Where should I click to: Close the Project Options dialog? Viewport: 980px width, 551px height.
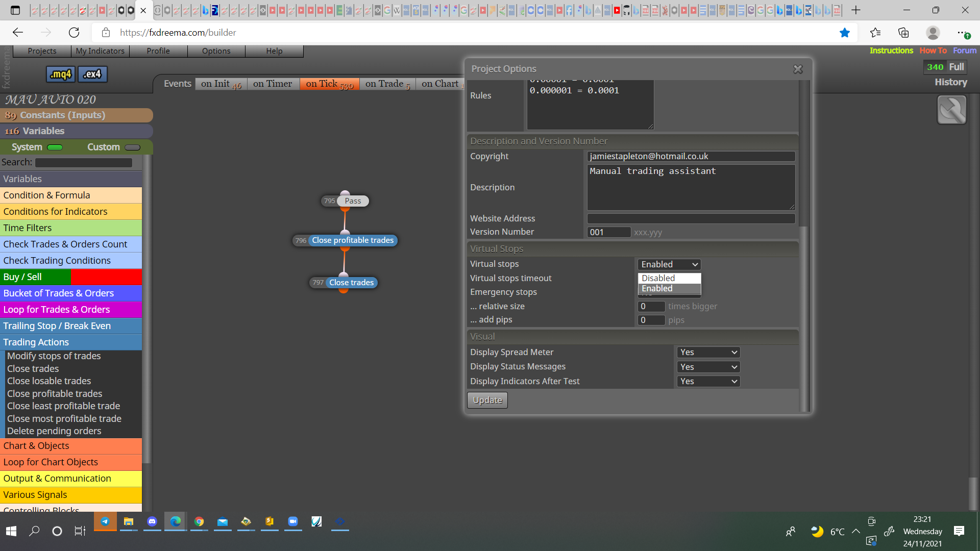tap(798, 69)
